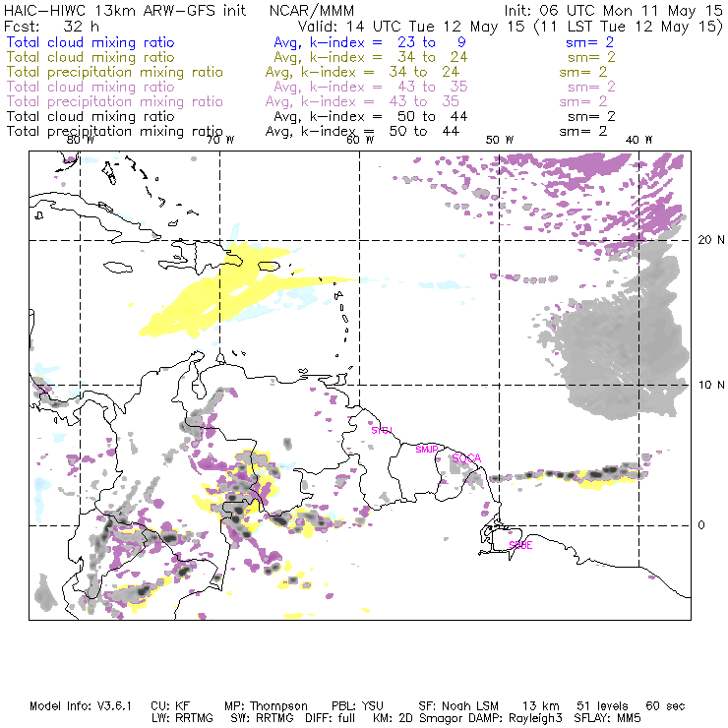Click the black 'Total cloud mixing ratio' legend entry
The width and height of the screenshot is (728, 728).
[x=91, y=116]
